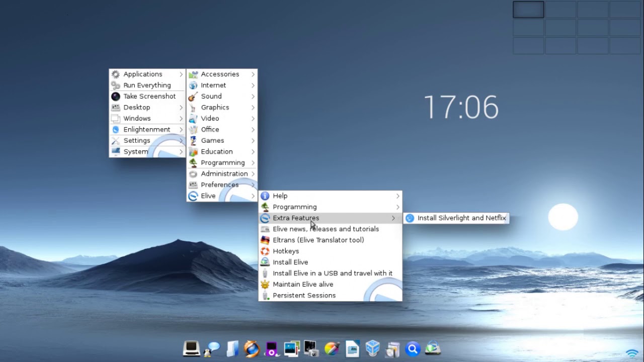Select Run Everything from the main menu

point(147,85)
